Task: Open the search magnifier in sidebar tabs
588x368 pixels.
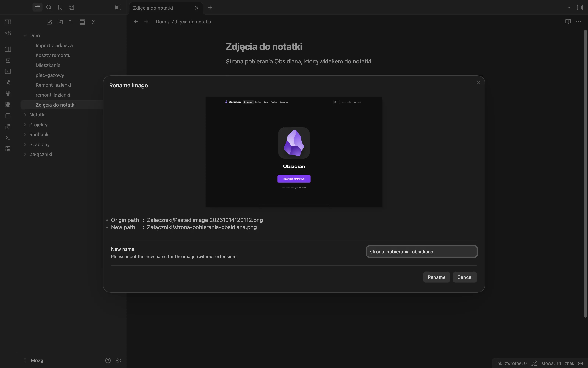Action: coord(49,7)
